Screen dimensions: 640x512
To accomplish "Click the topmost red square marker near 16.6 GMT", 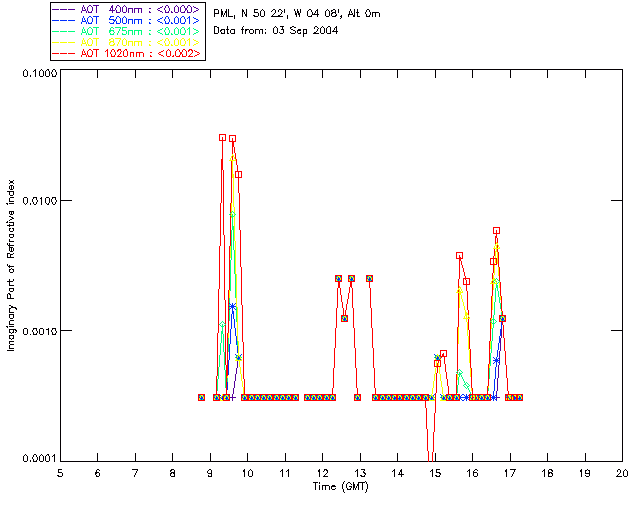I will [x=496, y=231].
